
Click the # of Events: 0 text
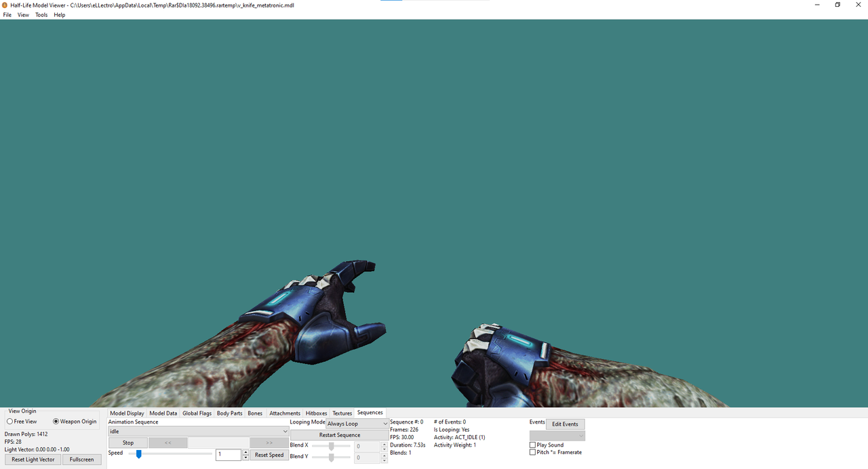point(450,422)
